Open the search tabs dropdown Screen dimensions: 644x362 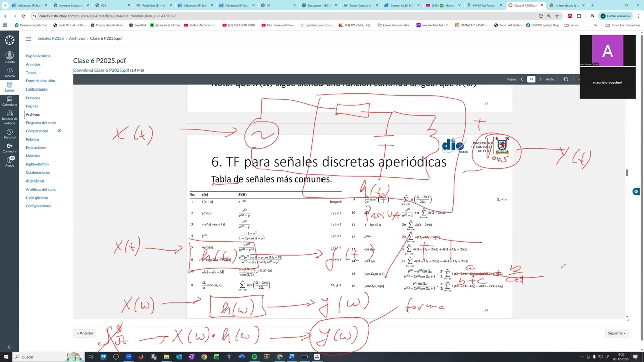6,5
